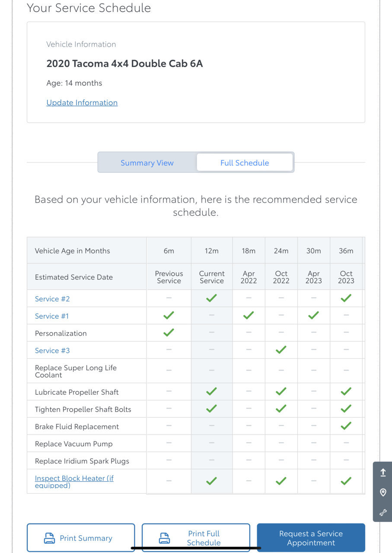Image resolution: width=392 pixels, height=553 pixels.
Task: Click 'Brake Fluid Replacement' row label
Action: [77, 427]
